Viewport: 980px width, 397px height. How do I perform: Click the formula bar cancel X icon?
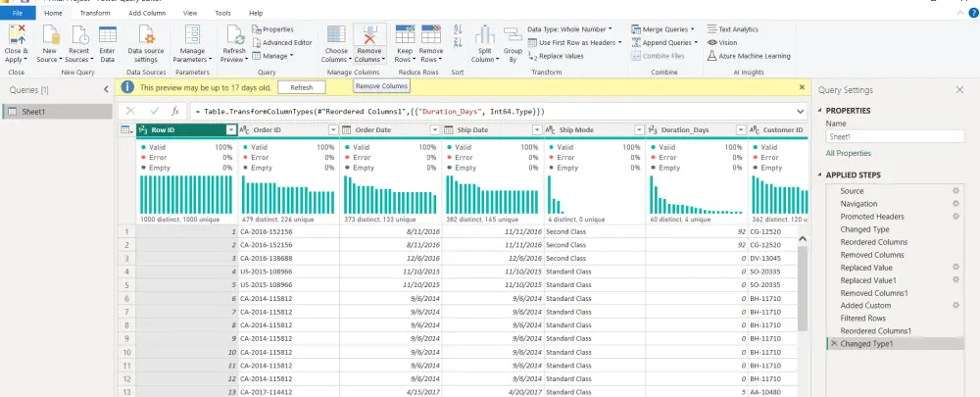pyautogui.click(x=130, y=111)
